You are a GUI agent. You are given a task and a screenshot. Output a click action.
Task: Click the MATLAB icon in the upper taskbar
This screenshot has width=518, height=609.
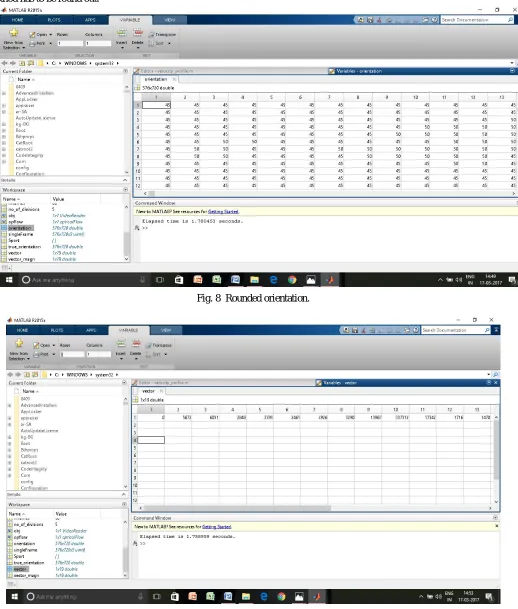coord(330,280)
